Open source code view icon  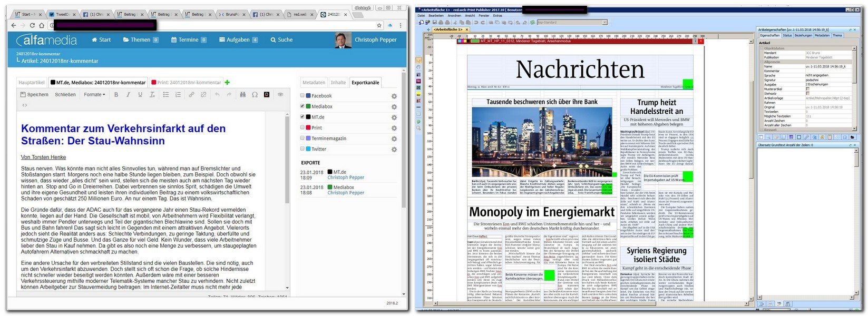coord(24,105)
